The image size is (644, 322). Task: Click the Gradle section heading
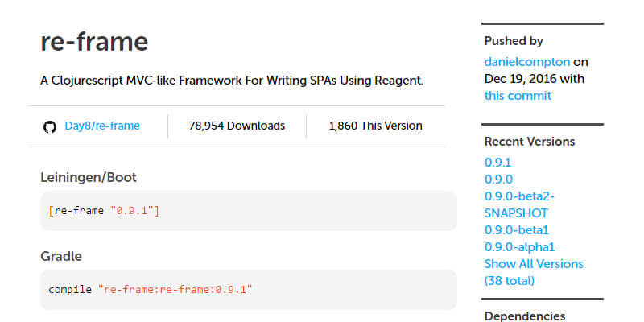[x=61, y=256]
